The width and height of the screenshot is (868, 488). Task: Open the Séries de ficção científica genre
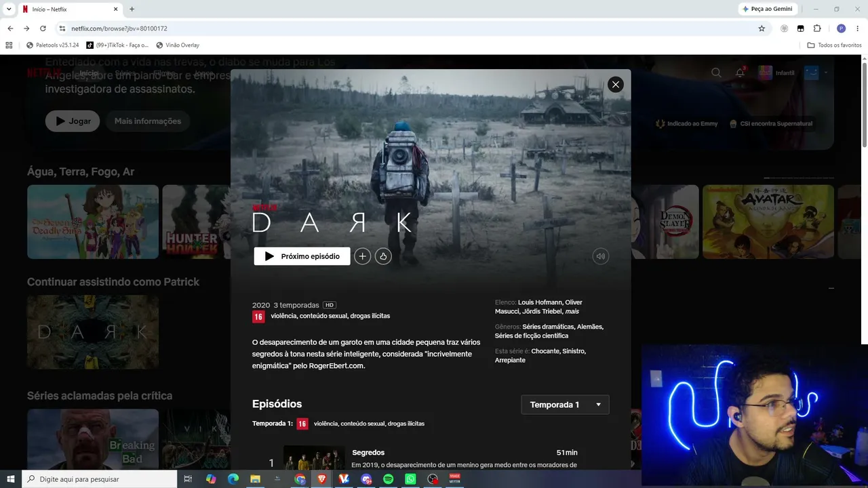[532, 336]
